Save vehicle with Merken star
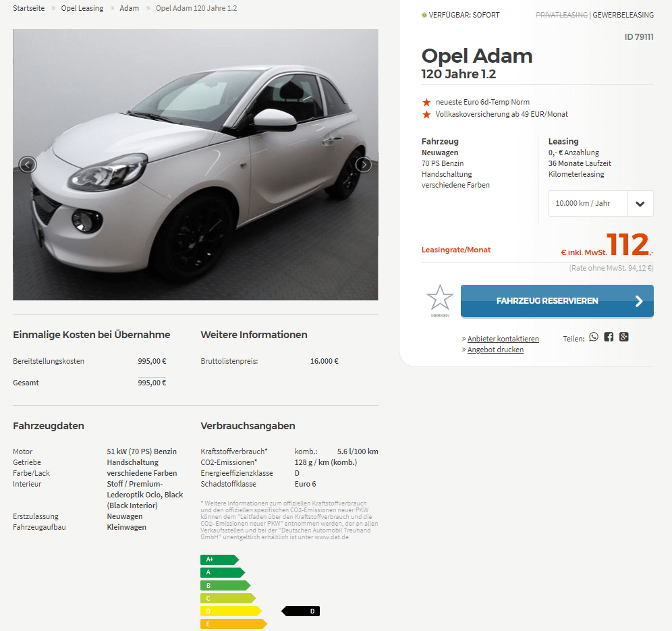This screenshot has width=672, height=631. tap(440, 300)
